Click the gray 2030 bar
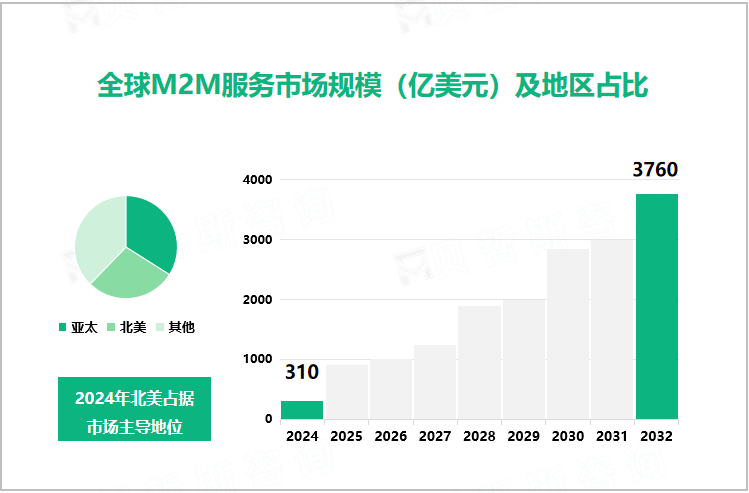The width and height of the screenshot is (749, 493). click(x=568, y=334)
